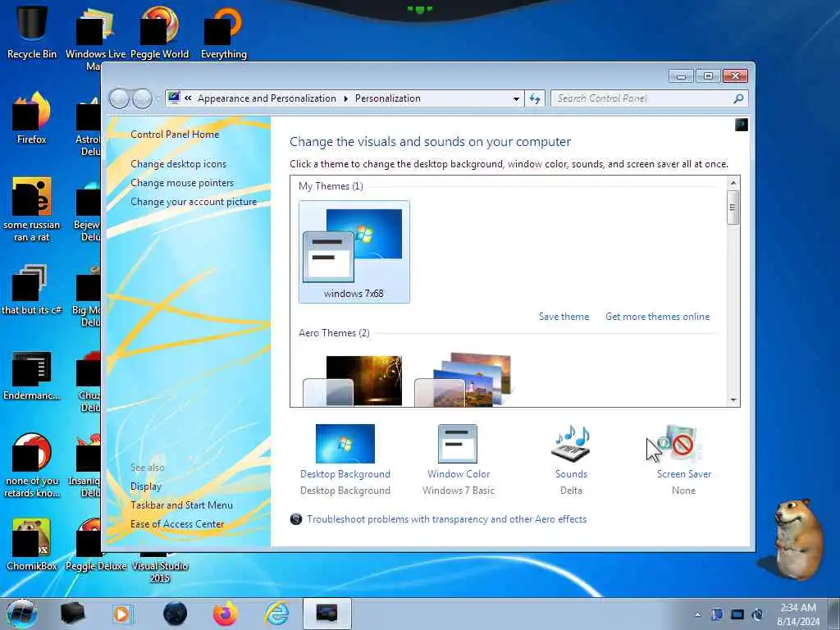Select the first Aero theme with dark wallpaper
This screenshot has height=630, width=840.
353,381
